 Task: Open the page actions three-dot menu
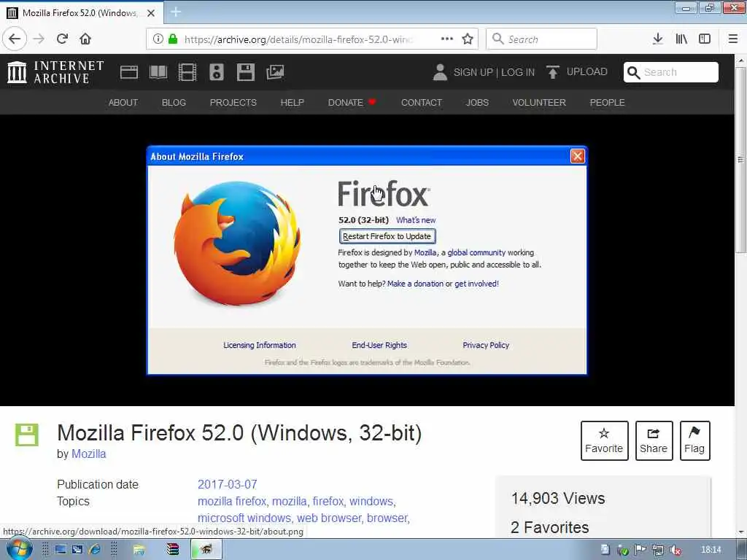pyautogui.click(x=447, y=39)
